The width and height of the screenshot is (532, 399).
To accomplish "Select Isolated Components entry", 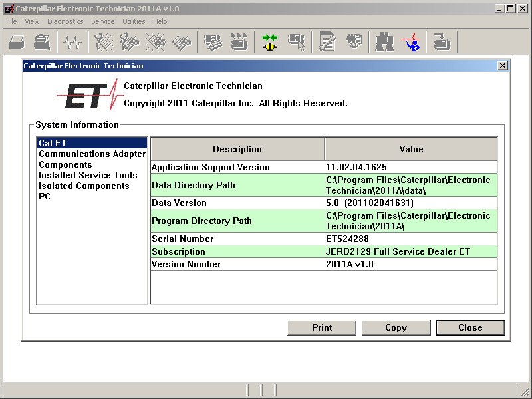I will click(x=92, y=186).
